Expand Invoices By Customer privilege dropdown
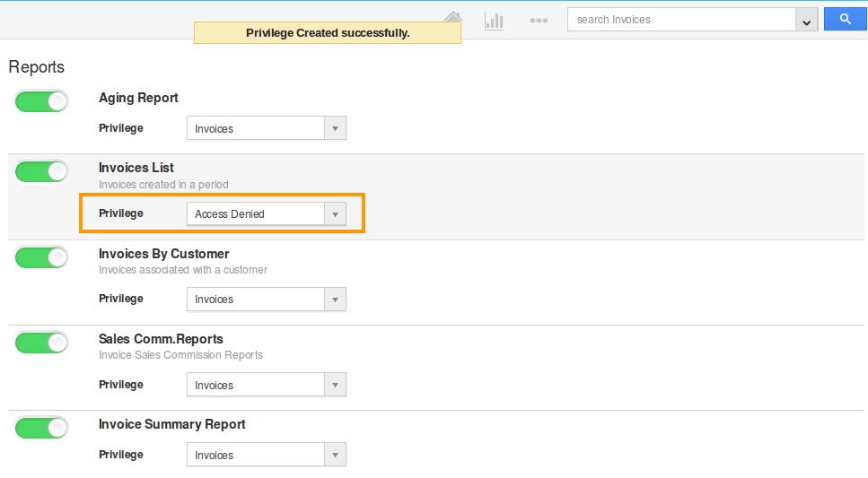 267,300
